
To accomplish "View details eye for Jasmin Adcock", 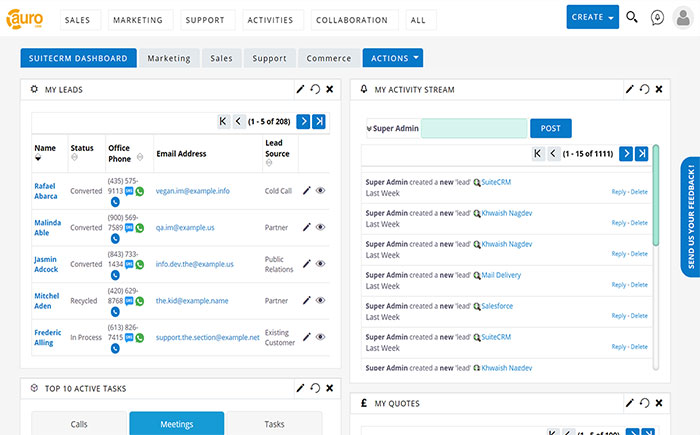I will click(x=321, y=264).
